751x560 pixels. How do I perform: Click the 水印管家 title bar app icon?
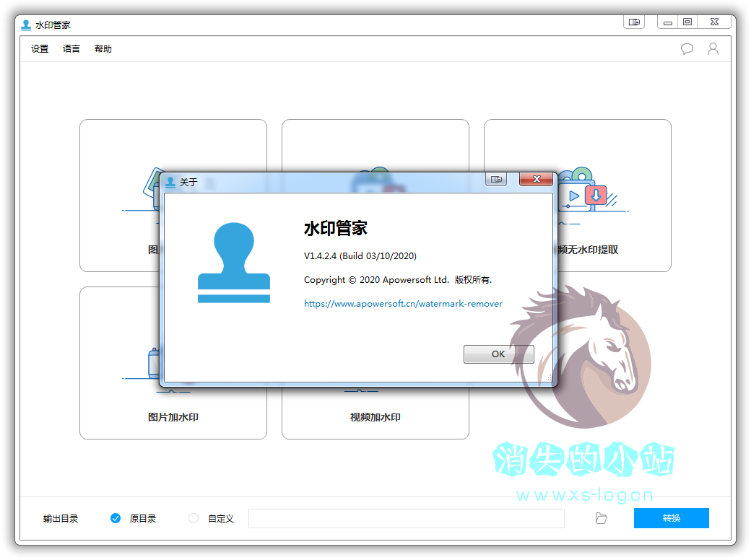coord(26,25)
